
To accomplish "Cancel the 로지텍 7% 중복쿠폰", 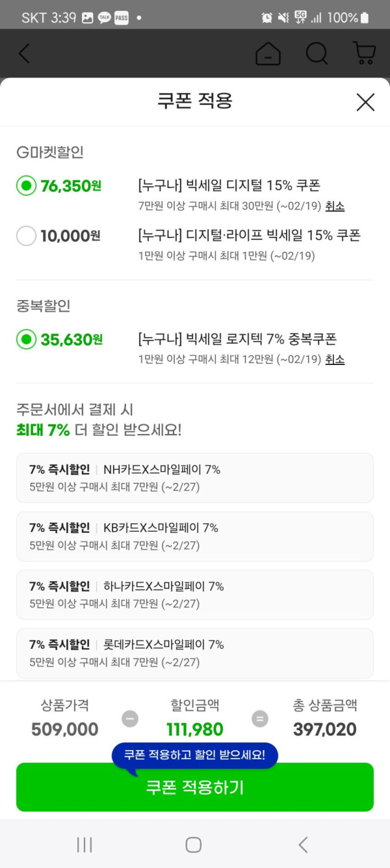I will click(335, 359).
